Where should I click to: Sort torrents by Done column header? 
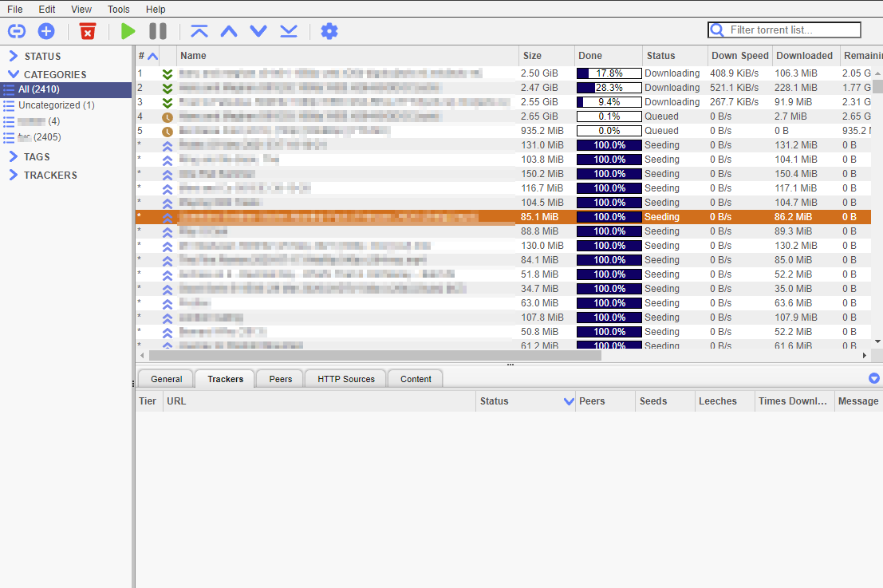[608, 56]
